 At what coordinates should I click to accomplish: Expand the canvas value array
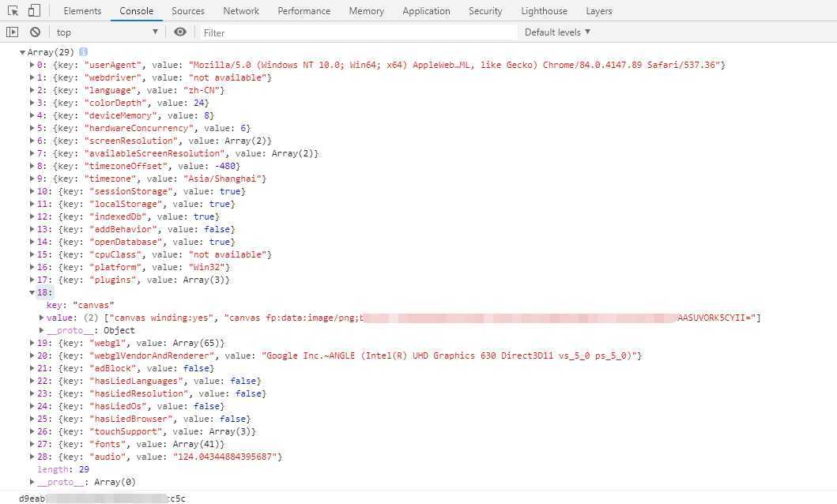point(42,318)
